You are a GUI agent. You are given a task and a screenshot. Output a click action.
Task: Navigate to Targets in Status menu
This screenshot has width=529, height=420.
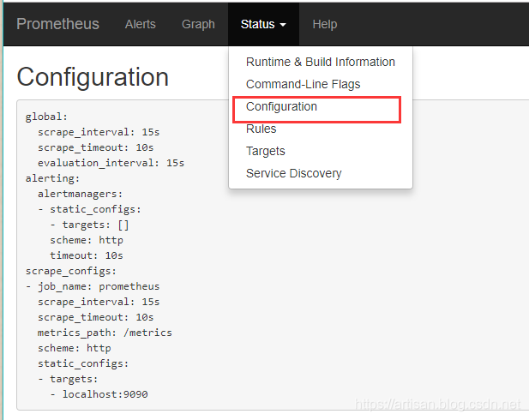[x=265, y=151]
